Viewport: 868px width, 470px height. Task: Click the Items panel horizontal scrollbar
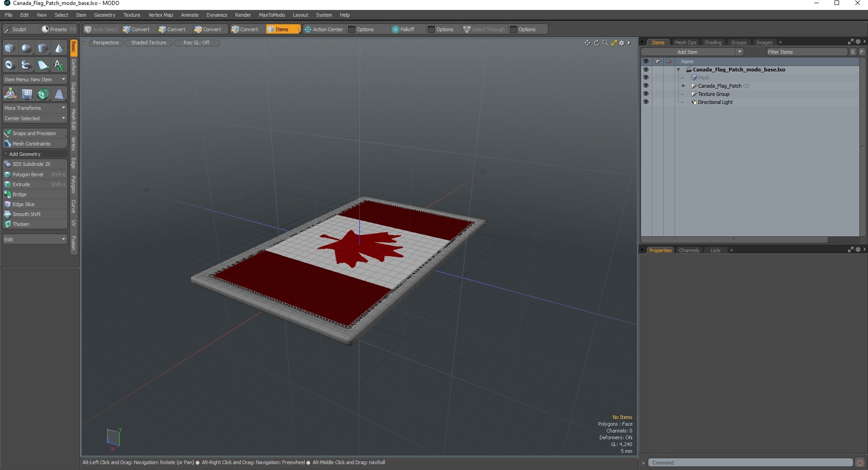pyautogui.click(x=734, y=240)
